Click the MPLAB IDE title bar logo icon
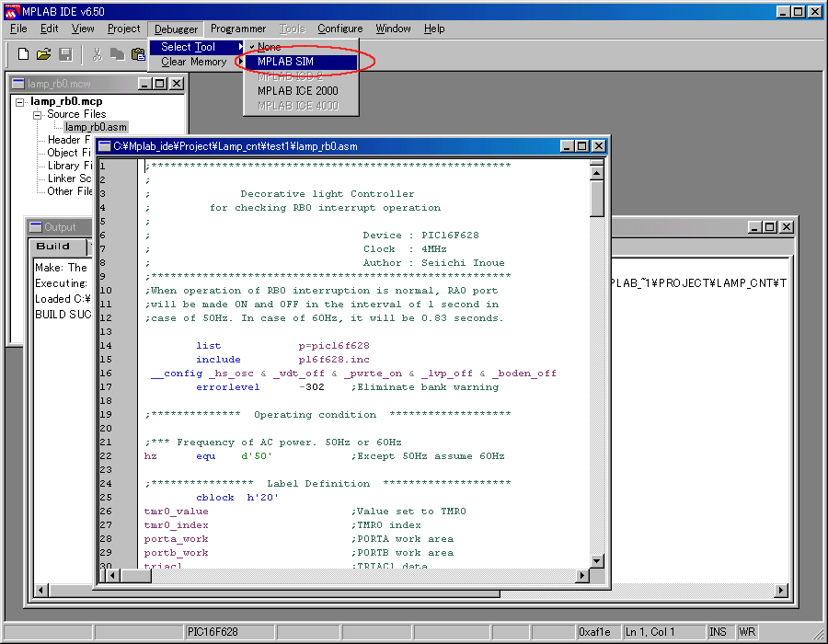This screenshot has height=644, width=828. coord(12,11)
